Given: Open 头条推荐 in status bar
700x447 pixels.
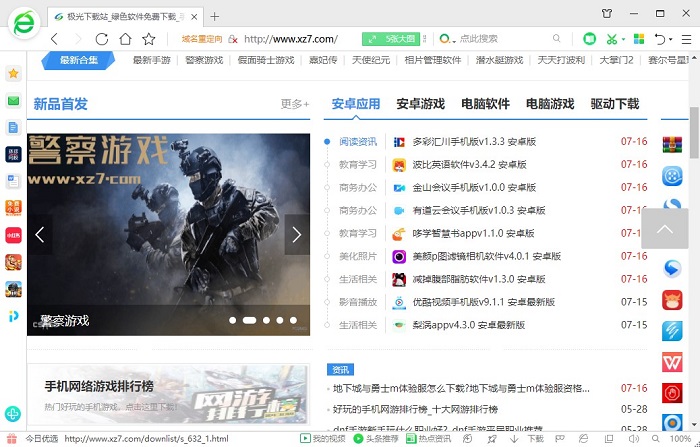Looking at the screenshot, I should [376, 439].
